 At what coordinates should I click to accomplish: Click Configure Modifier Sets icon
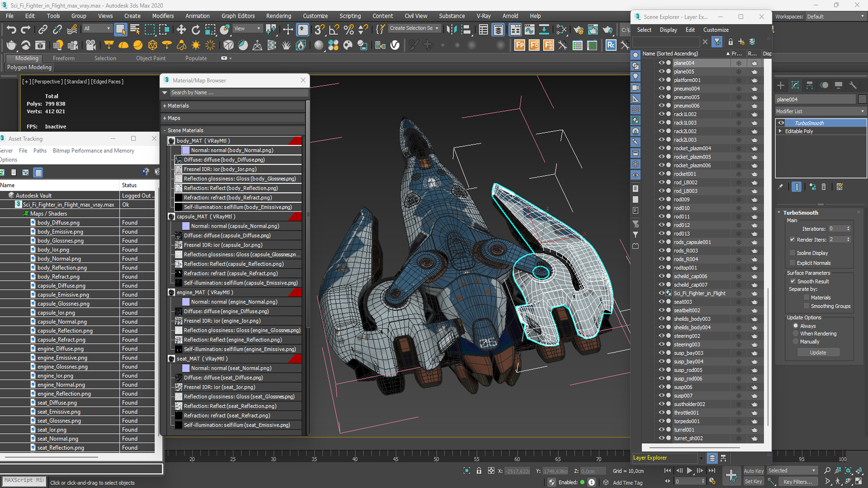(x=840, y=187)
